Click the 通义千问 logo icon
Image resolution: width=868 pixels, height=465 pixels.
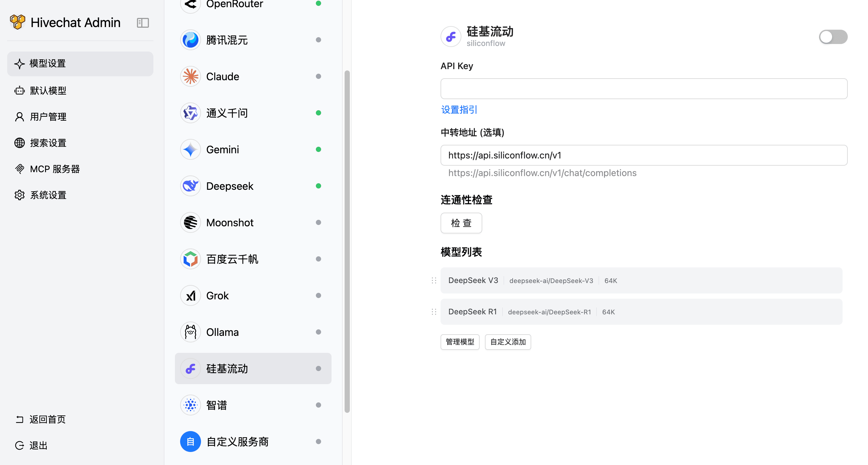pos(191,113)
